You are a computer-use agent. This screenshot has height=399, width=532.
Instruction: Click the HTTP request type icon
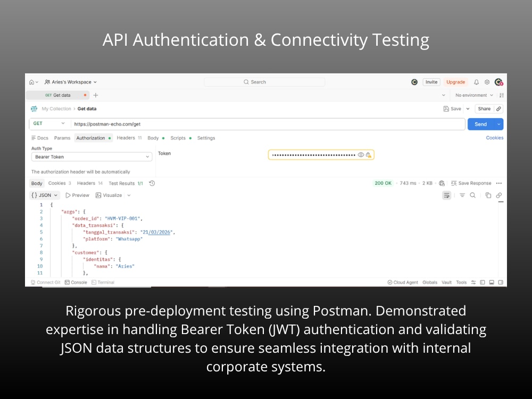click(34, 109)
